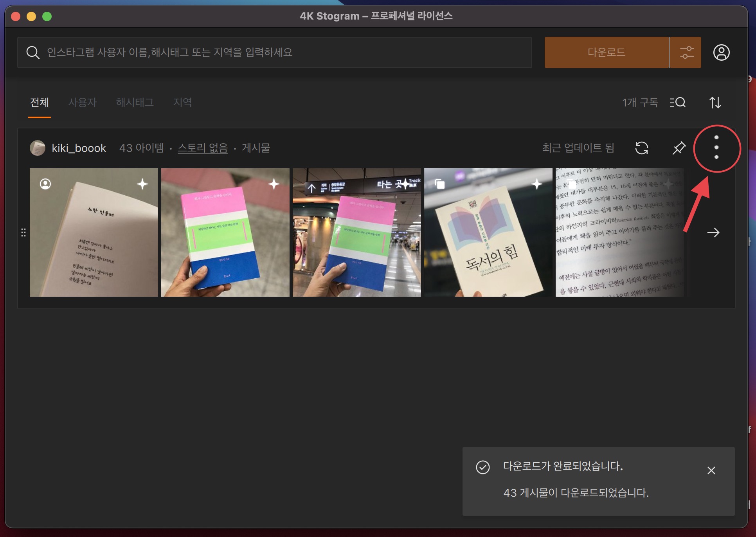Open the account profile icon
This screenshot has width=756, height=537.
pyautogui.click(x=721, y=52)
